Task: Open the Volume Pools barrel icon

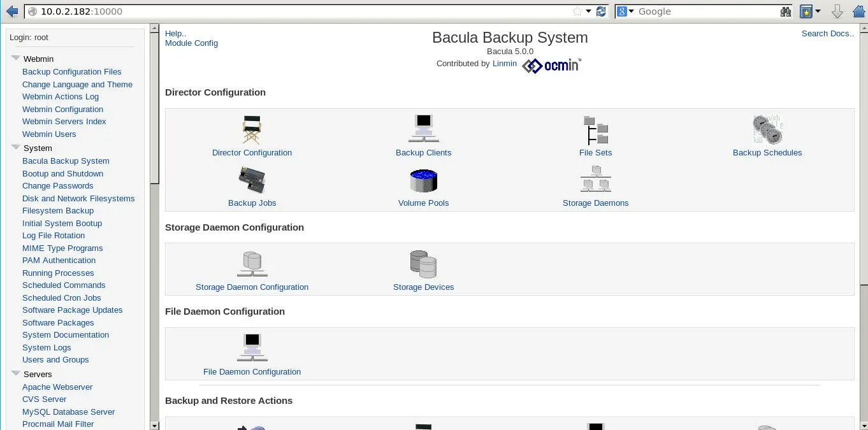Action: pyautogui.click(x=424, y=180)
